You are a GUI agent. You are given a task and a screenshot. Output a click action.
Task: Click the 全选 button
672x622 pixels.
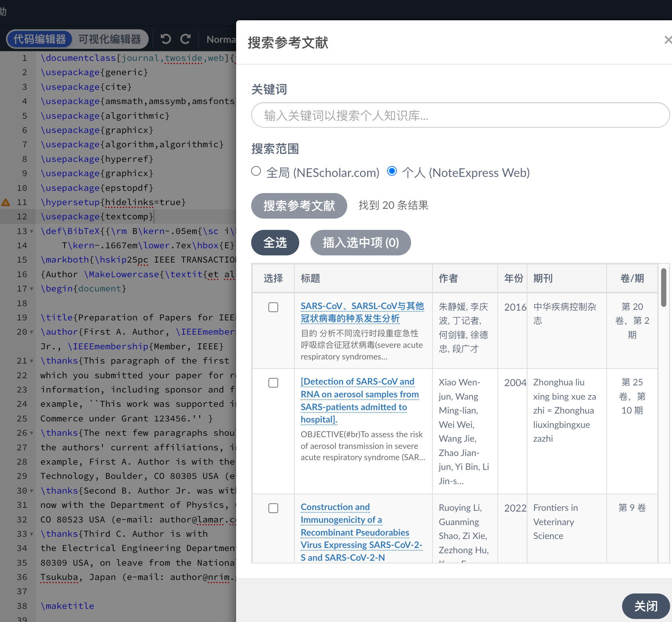275,243
